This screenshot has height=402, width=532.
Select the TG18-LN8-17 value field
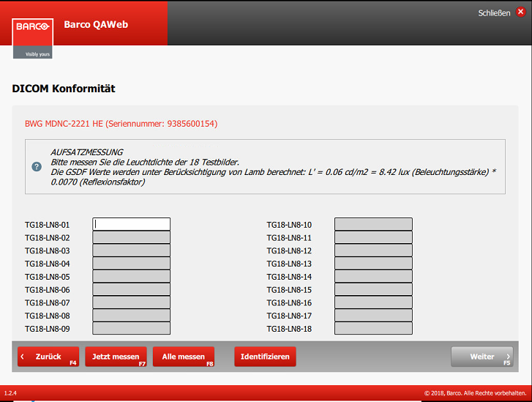coord(373,316)
